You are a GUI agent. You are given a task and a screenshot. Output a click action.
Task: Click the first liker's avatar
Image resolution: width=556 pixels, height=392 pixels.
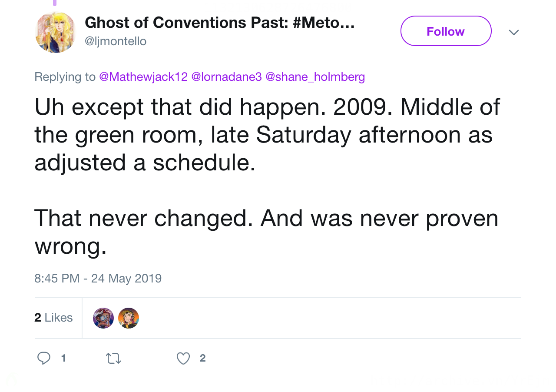click(x=103, y=318)
